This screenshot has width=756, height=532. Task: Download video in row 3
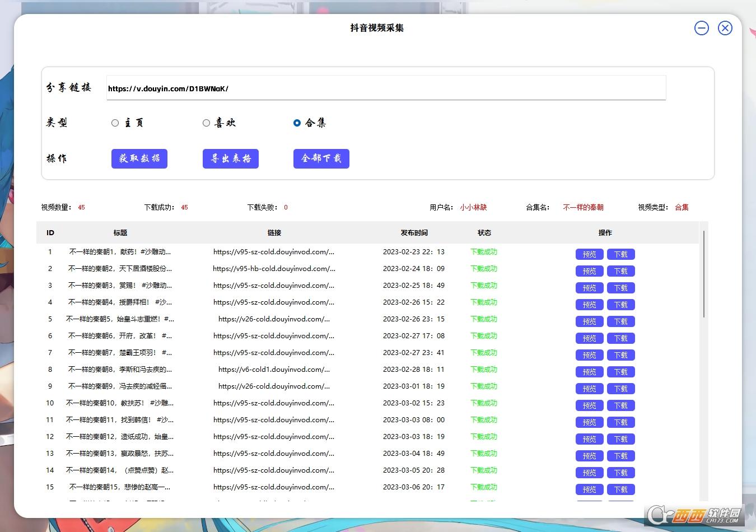[621, 288]
